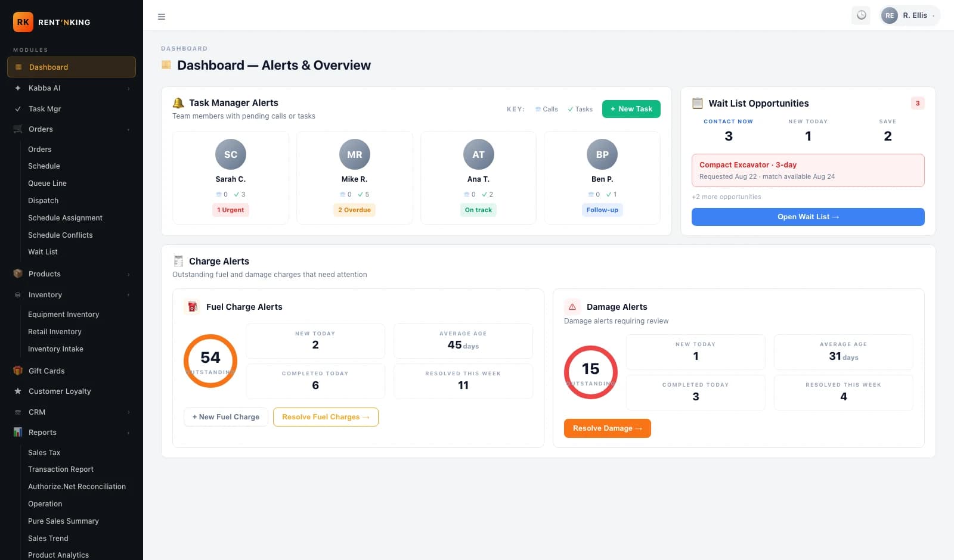Expand the Products section chevron

point(128,275)
